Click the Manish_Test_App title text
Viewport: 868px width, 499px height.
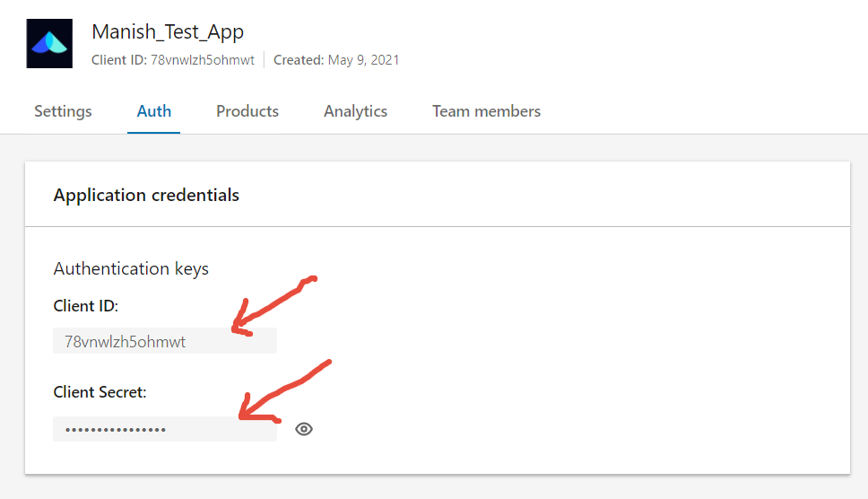click(x=168, y=32)
